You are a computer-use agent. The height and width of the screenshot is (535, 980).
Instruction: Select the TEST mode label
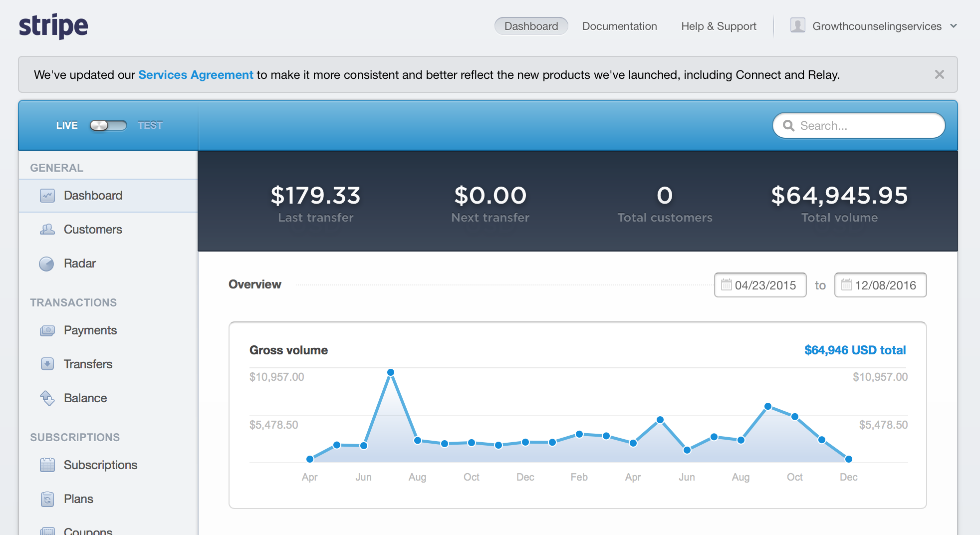click(150, 125)
